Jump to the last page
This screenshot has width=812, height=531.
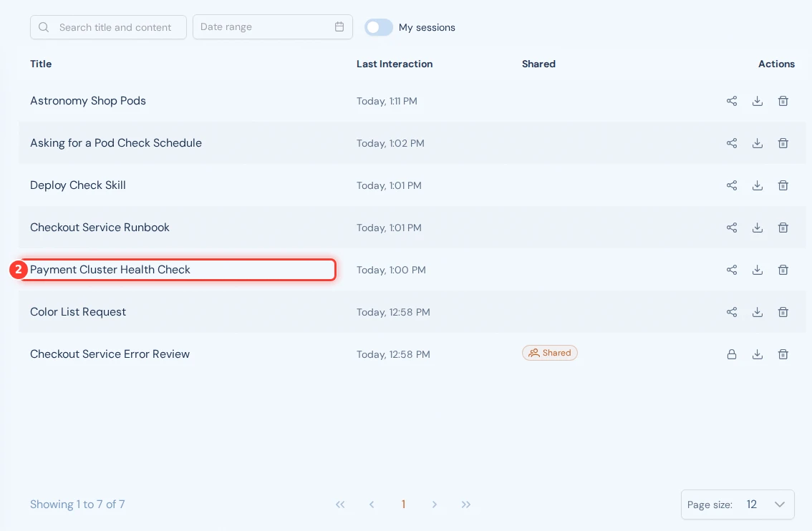point(465,505)
